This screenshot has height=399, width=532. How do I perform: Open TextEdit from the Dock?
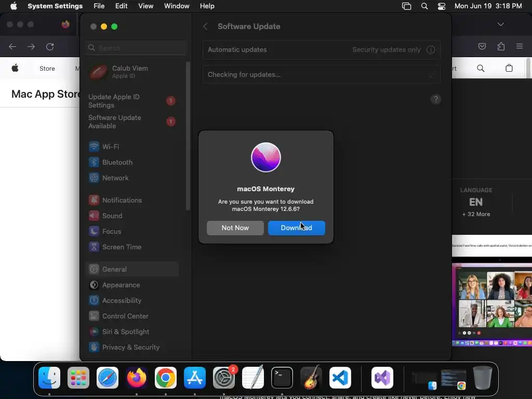pos(253,378)
